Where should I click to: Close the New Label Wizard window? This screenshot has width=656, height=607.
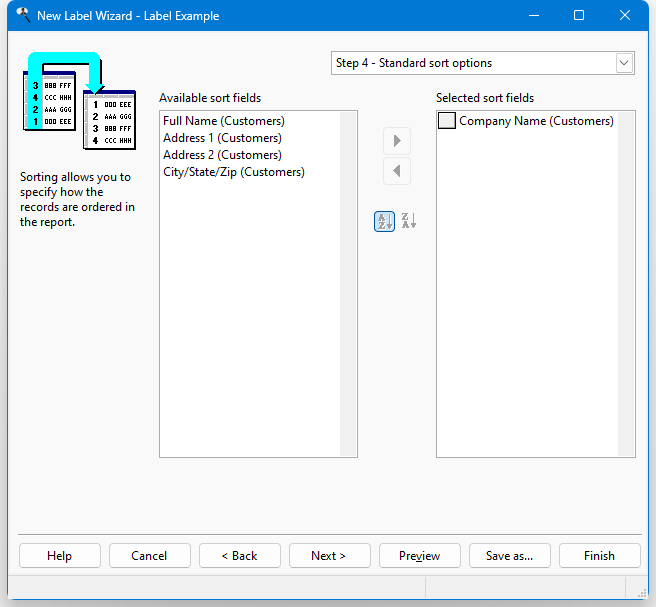pyautogui.click(x=625, y=15)
